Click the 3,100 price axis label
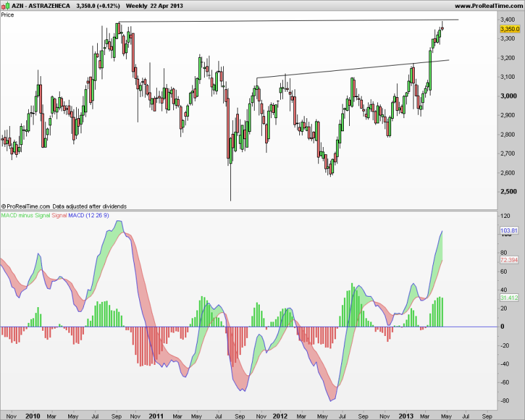The width and height of the screenshot is (525, 420). [507, 77]
